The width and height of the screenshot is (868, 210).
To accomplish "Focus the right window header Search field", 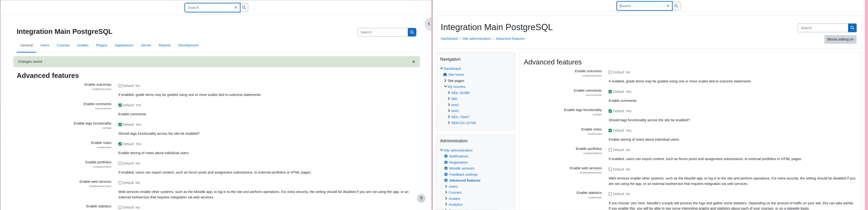I will [x=823, y=28].
